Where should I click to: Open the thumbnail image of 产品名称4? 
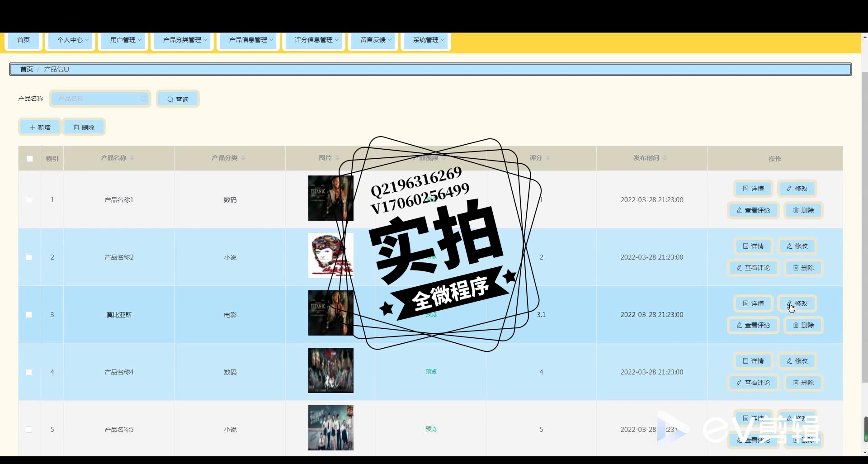[331, 370]
